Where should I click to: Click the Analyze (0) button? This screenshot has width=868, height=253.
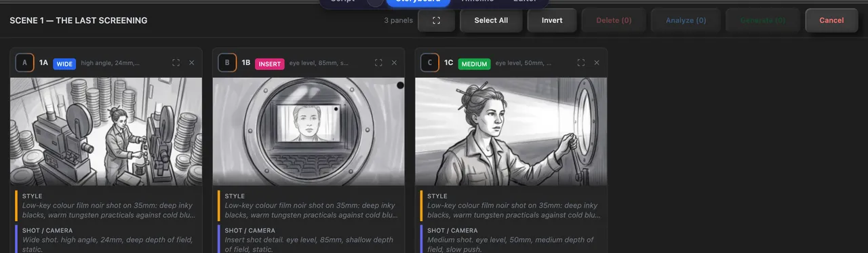(686, 20)
